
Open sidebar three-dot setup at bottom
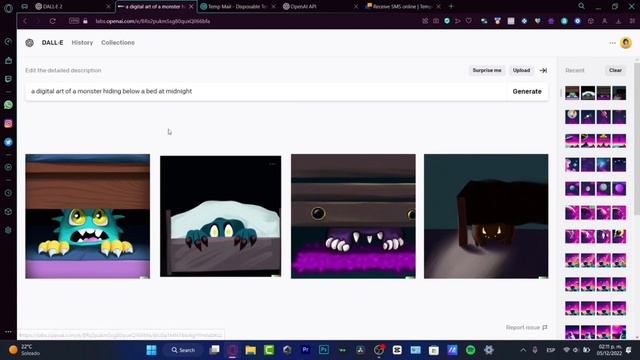pyautogui.click(x=8, y=332)
